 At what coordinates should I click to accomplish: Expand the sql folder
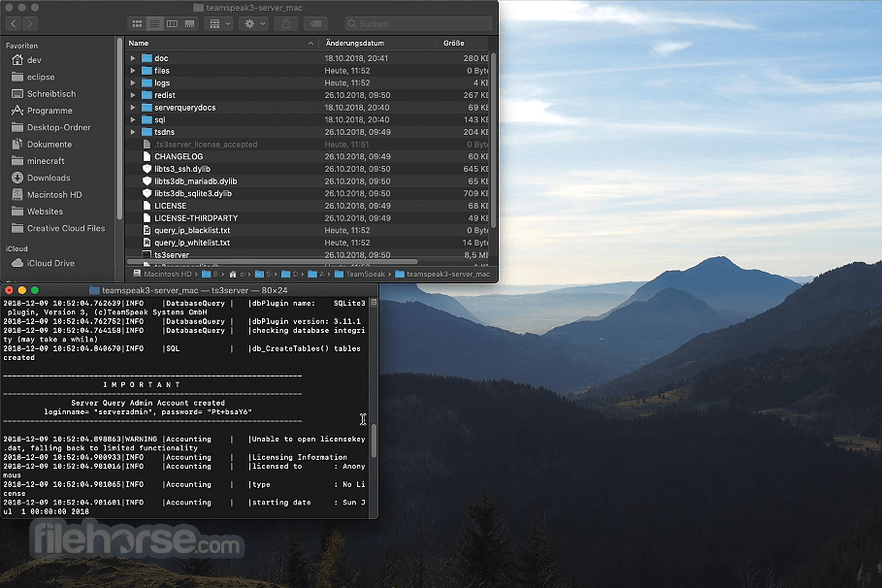[x=133, y=119]
